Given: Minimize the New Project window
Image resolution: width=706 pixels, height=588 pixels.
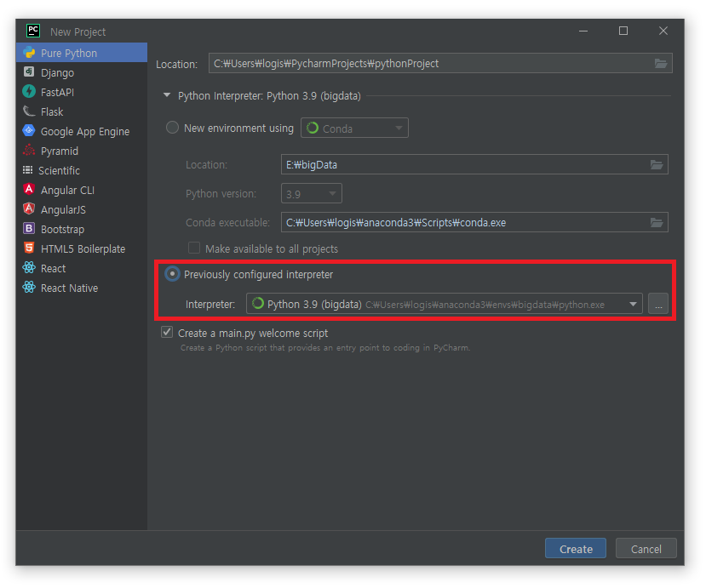Looking at the screenshot, I should [583, 31].
